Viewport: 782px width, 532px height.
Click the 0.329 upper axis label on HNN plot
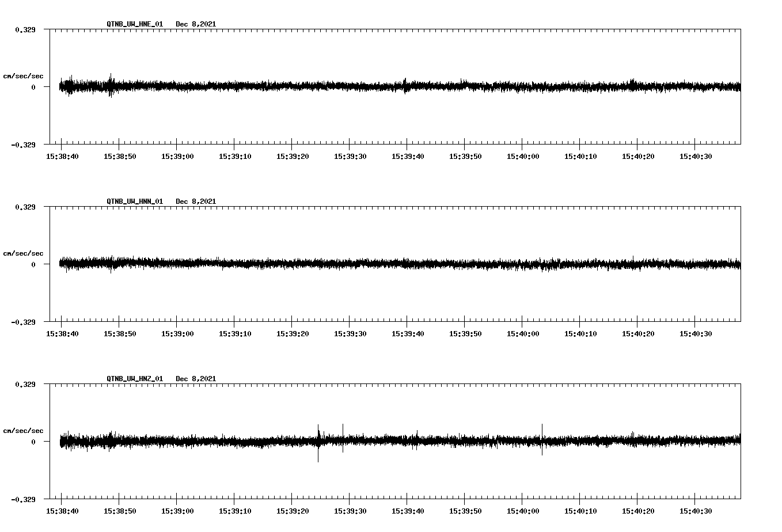tap(25, 207)
